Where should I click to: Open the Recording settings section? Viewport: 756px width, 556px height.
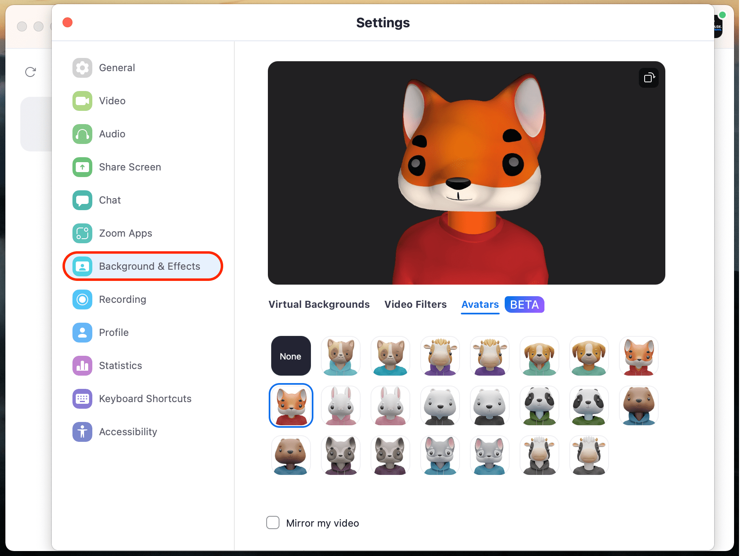coord(143,300)
